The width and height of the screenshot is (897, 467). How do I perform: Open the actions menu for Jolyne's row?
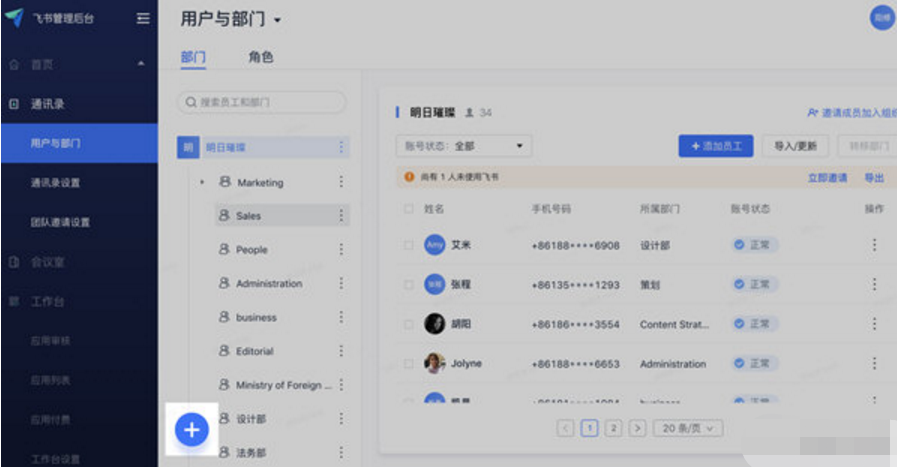click(874, 363)
